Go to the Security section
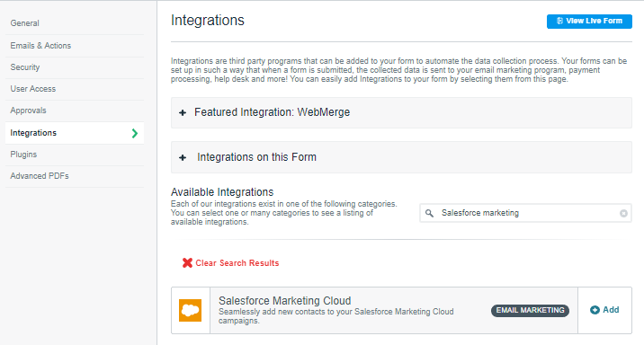644x345 pixels. 25,67
